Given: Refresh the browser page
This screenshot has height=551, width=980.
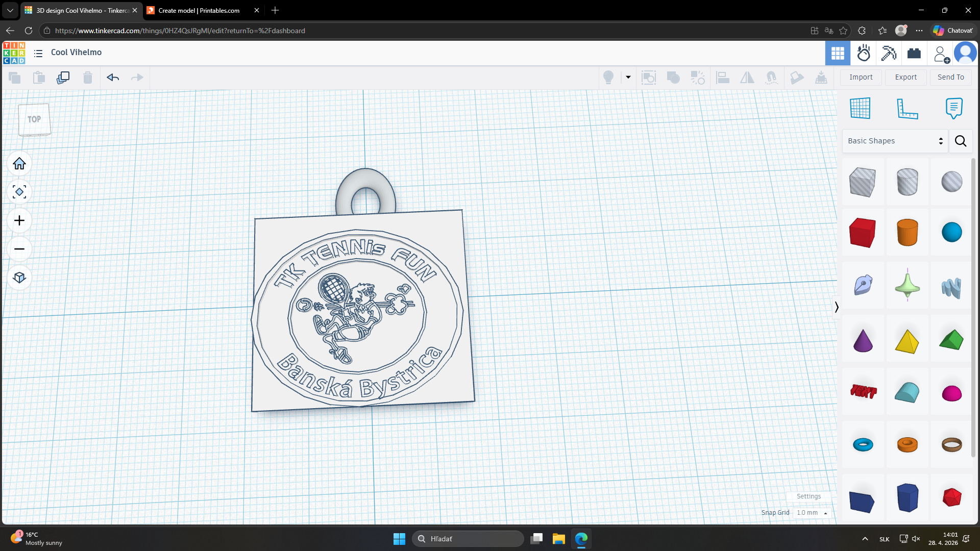Looking at the screenshot, I should 29,31.
